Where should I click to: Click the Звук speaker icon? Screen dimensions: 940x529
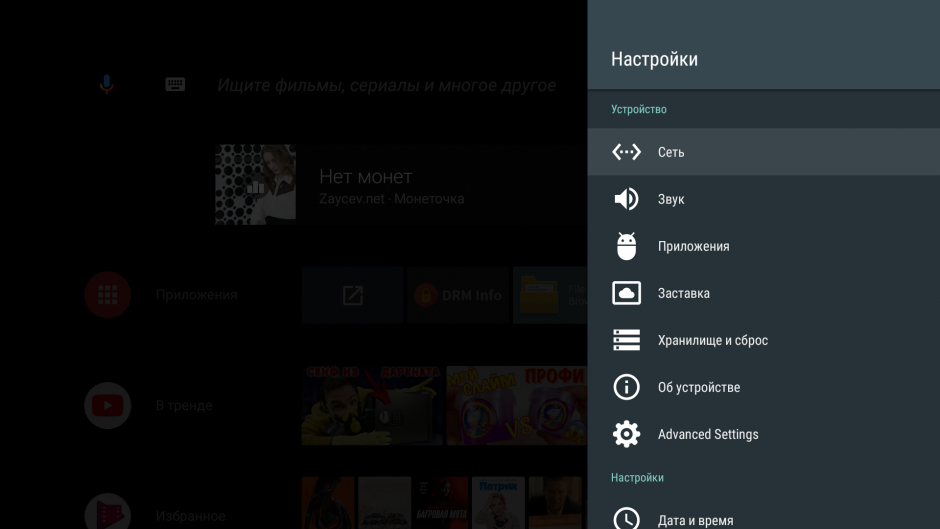(626, 199)
